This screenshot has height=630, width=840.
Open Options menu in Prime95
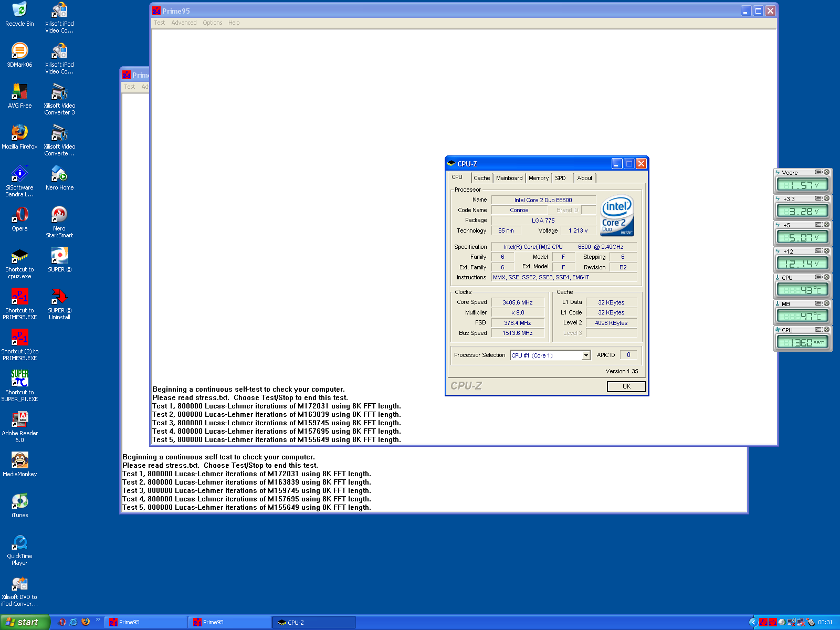pyautogui.click(x=213, y=23)
